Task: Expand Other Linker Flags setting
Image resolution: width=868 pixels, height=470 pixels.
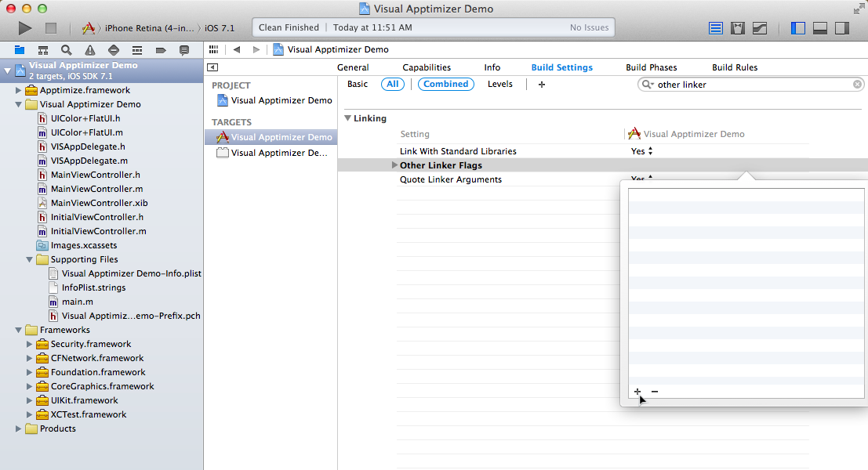Action: (394, 165)
